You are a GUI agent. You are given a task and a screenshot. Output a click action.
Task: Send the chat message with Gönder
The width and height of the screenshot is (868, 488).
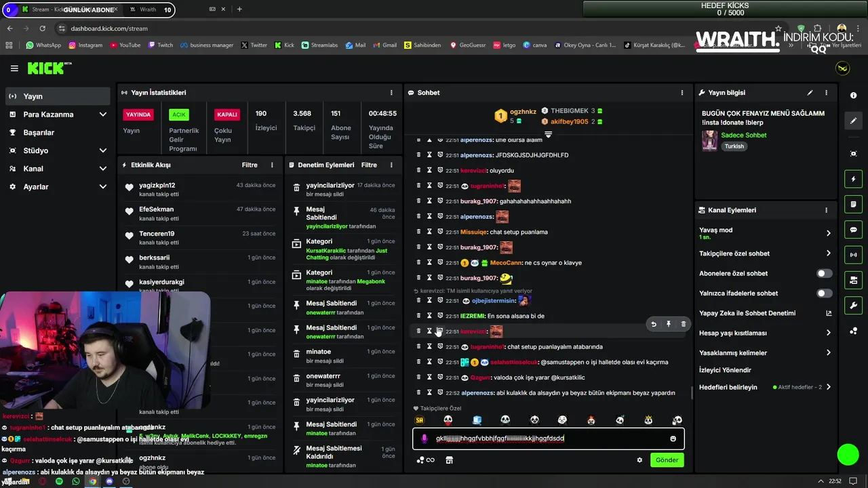[667, 460]
